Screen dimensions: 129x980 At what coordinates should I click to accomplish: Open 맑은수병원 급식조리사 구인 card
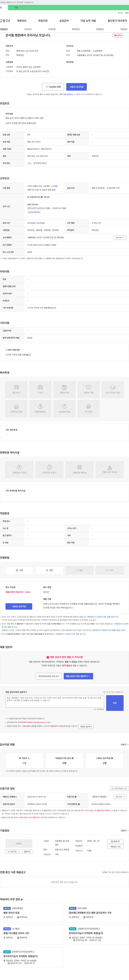click(97, 913)
